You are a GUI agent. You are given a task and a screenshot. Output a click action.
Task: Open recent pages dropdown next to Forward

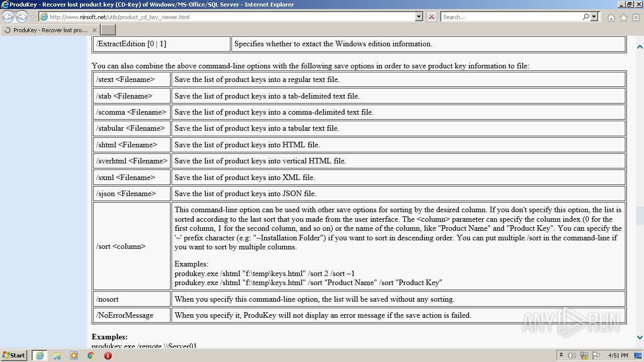pos(33,17)
